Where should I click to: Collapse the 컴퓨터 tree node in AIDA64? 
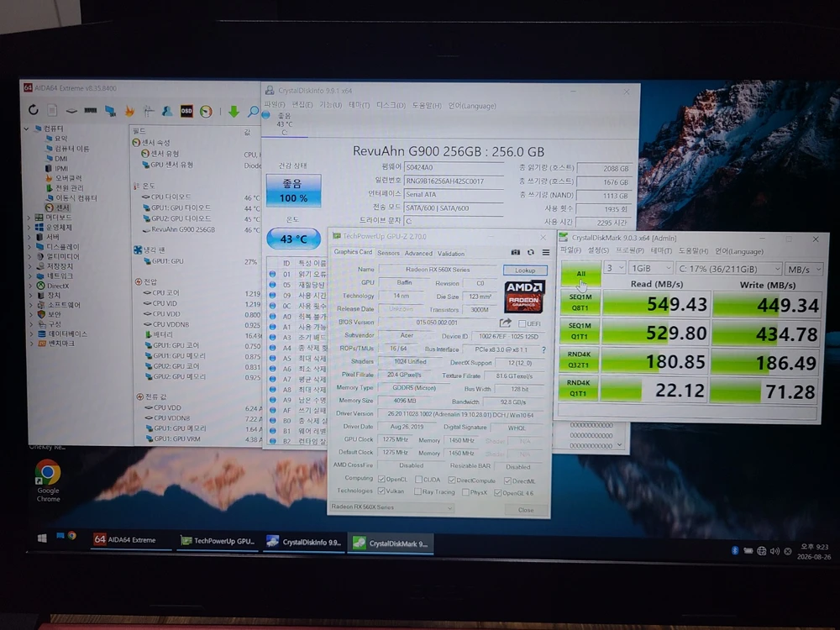click(x=26, y=129)
